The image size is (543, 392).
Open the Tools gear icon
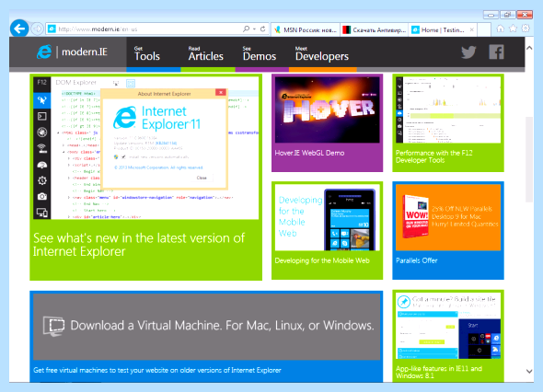pos(526,29)
